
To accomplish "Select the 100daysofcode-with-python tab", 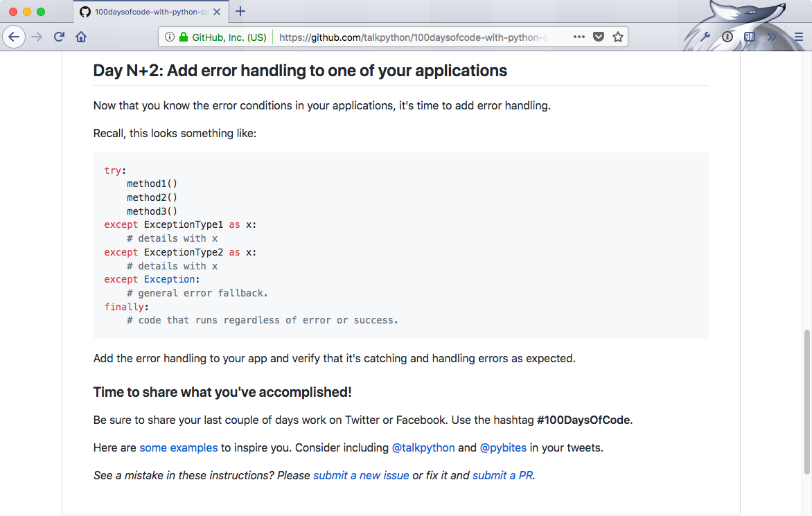I will coord(150,11).
